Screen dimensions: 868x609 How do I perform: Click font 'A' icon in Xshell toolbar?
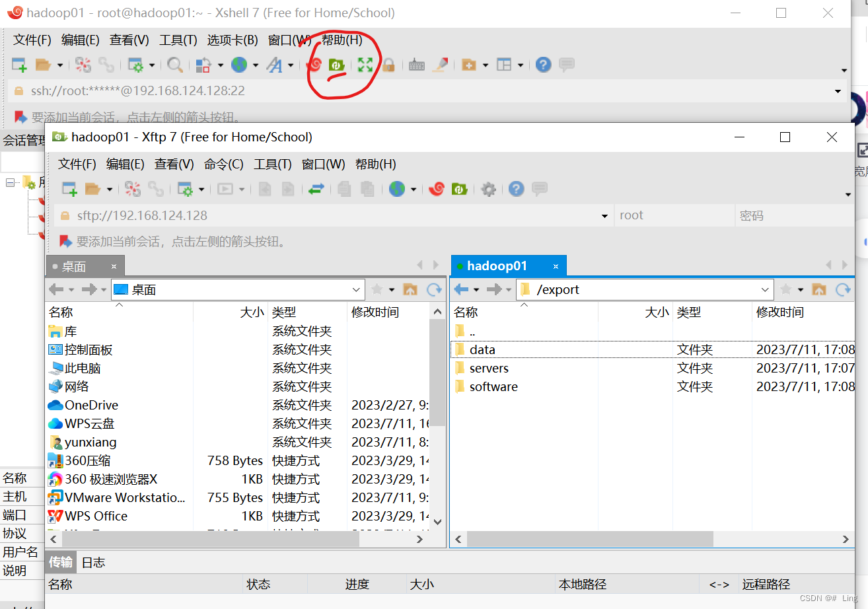click(273, 65)
